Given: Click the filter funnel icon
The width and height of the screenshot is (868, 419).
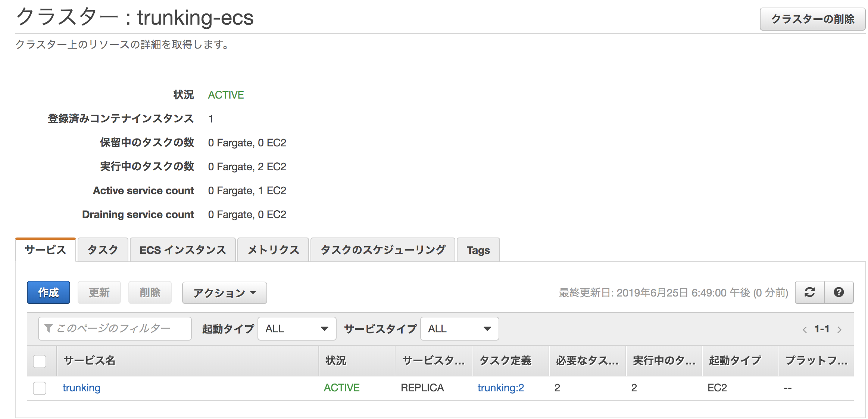Looking at the screenshot, I should [48, 329].
